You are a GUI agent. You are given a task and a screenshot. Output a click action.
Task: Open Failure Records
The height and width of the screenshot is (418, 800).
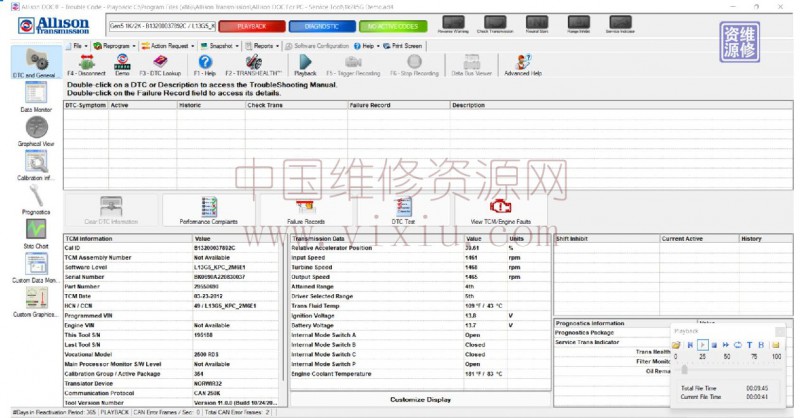point(306,210)
